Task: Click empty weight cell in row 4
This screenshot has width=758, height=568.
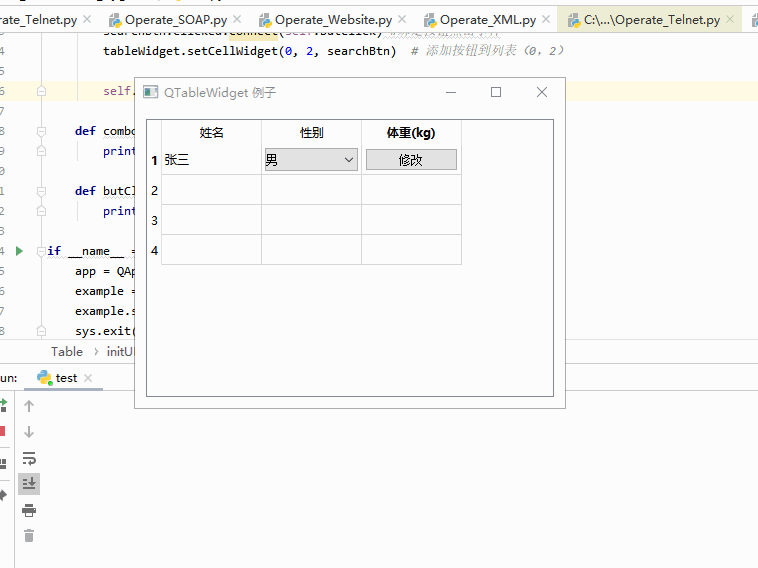Action: 411,250
